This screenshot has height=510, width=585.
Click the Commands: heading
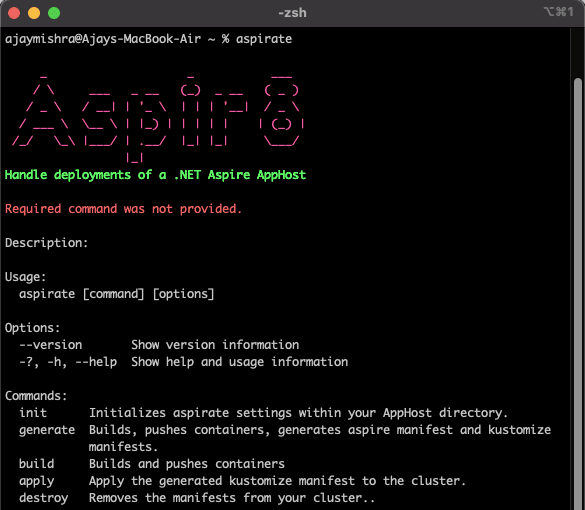pos(36,395)
